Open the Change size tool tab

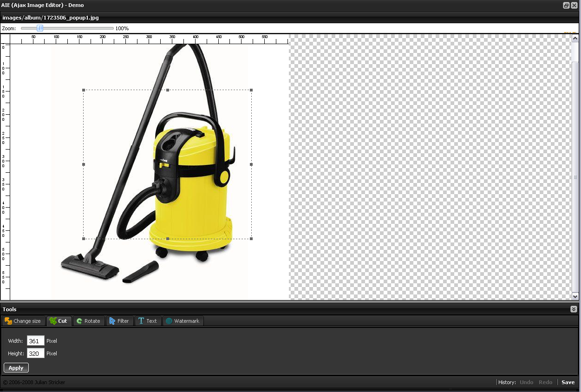pos(23,321)
